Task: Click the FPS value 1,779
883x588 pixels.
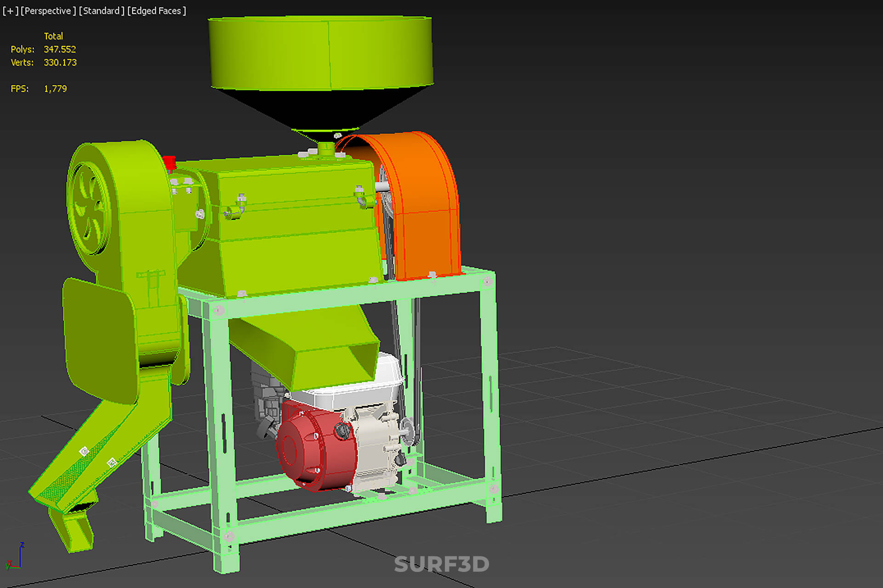Action: (x=55, y=89)
